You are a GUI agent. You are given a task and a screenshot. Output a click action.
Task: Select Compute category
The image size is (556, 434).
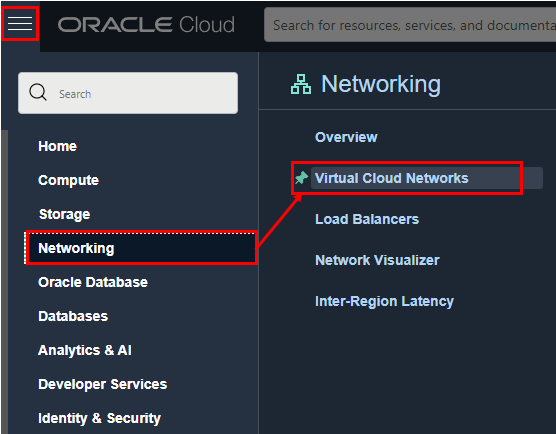pos(68,180)
